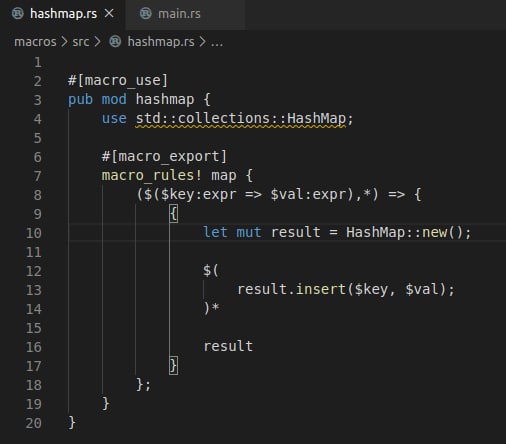Click 'use' keyword on line 4
The image size is (506, 444).
pos(114,119)
